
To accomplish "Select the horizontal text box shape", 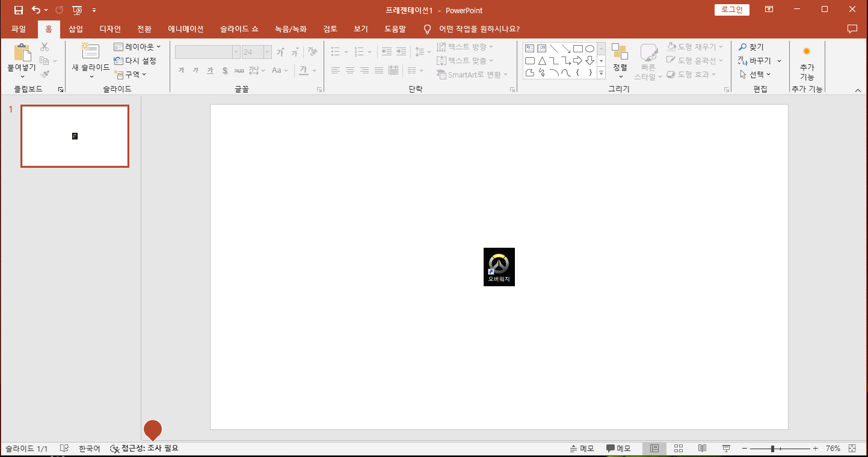I will (530, 49).
